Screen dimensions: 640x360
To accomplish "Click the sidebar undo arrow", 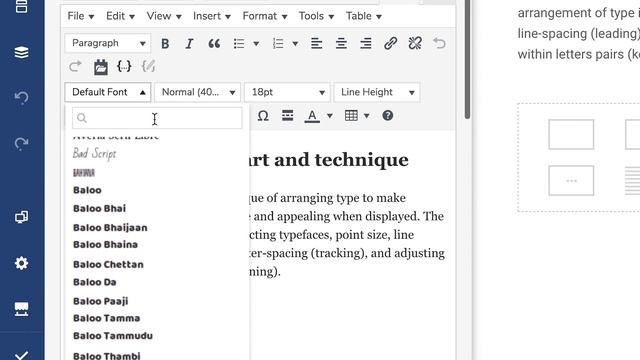I will (21, 97).
